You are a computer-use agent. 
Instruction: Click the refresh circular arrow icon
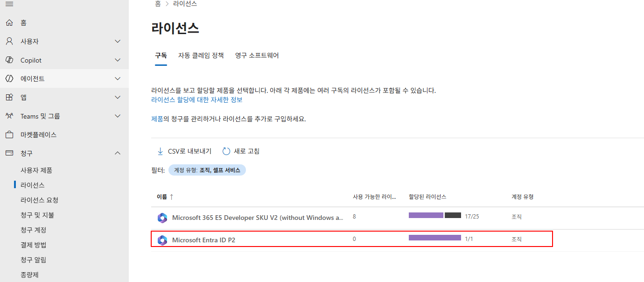tap(226, 151)
